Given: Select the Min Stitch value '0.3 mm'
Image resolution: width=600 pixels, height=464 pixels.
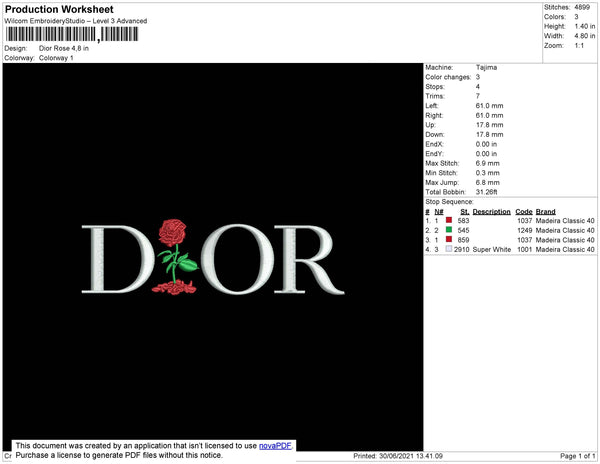Looking at the screenshot, I should tap(488, 173).
